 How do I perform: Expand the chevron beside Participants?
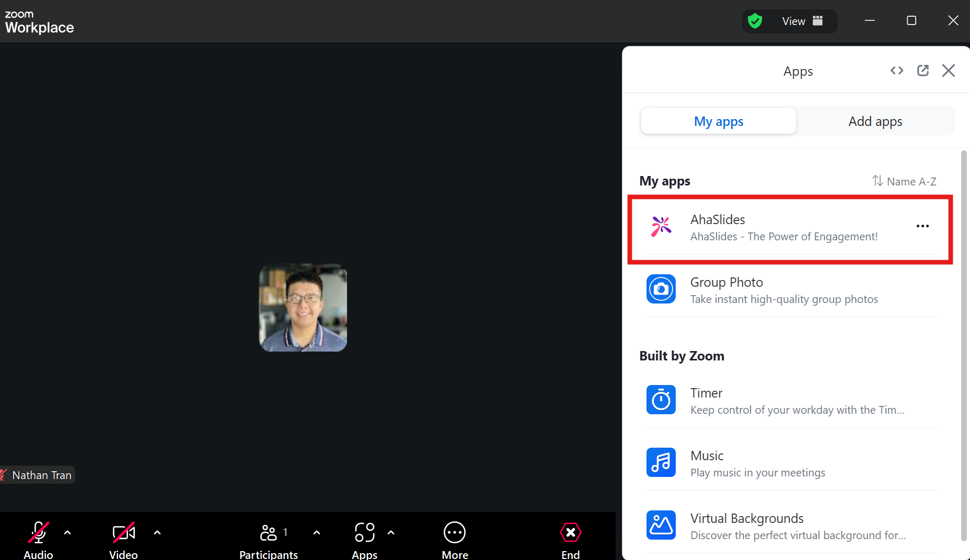(317, 533)
